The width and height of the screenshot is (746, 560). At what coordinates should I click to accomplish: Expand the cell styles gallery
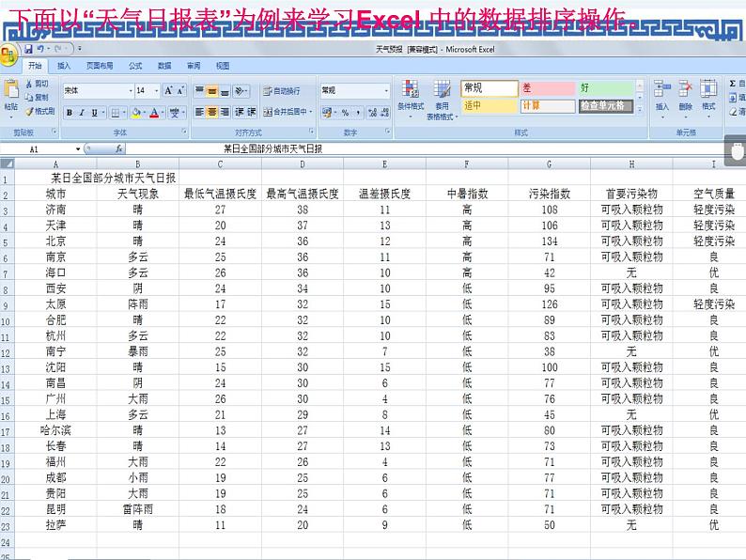click(640, 109)
